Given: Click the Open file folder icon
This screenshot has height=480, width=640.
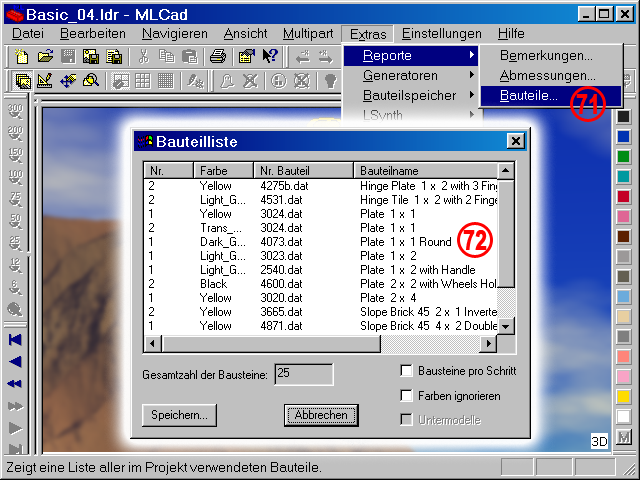Looking at the screenshot, I should pyautogui.click(x=45, y=56).
